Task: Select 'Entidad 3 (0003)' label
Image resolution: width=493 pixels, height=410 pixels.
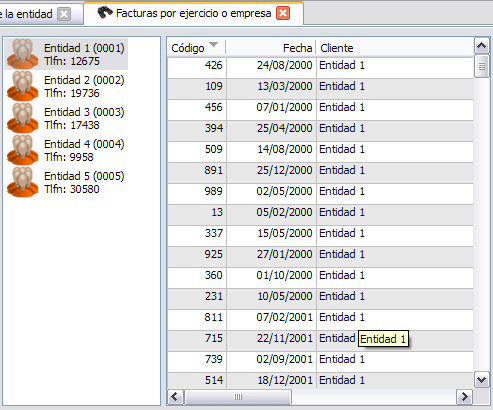Action: (x=84, y=112)
